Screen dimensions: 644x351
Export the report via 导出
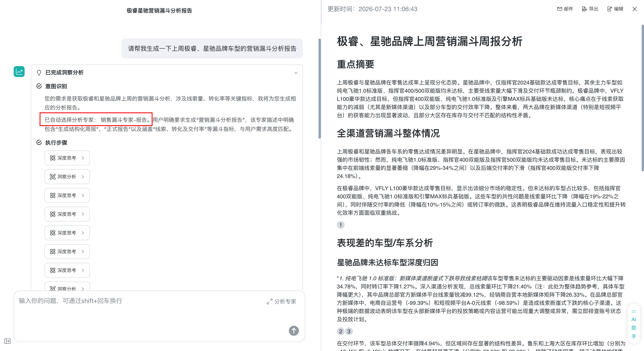[590, 9]
